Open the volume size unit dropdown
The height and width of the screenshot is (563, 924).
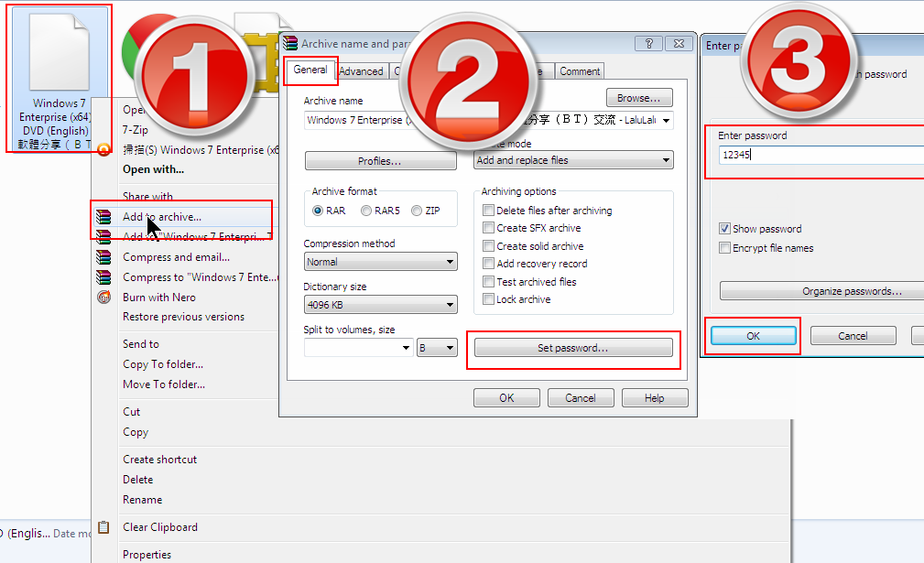point(437,348)
